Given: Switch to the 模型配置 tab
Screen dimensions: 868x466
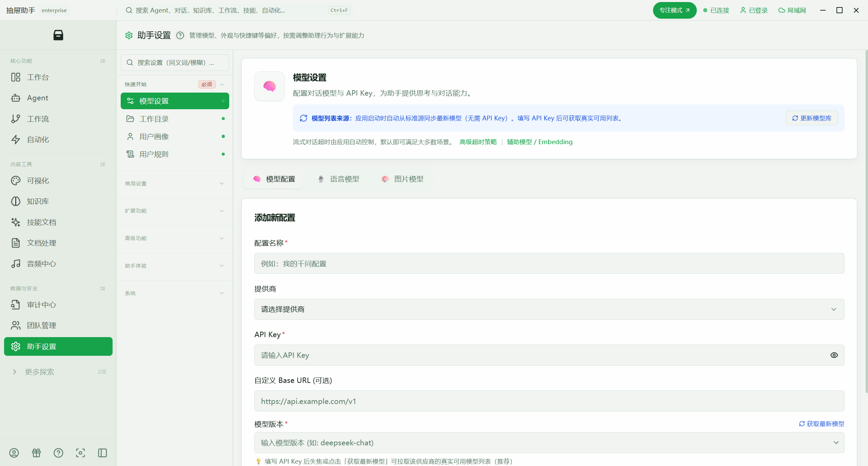Looking at the screenshot, I should tap(274, 179).
